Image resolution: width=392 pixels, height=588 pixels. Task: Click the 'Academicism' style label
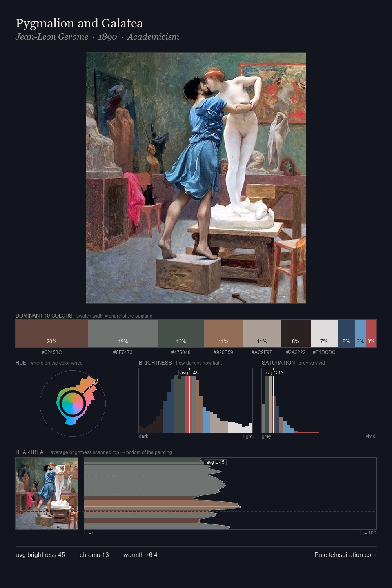tap(153, 37)
